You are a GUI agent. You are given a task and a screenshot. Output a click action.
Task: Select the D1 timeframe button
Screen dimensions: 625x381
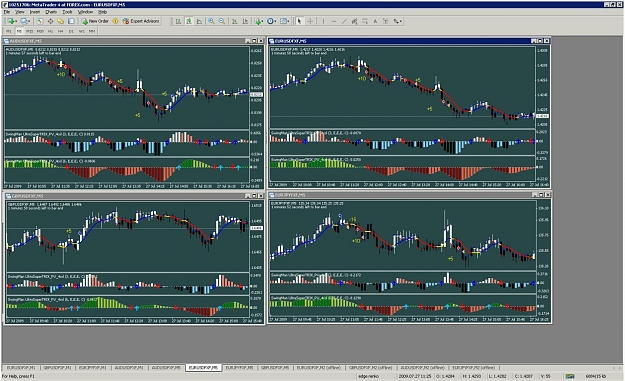(71, 31)
